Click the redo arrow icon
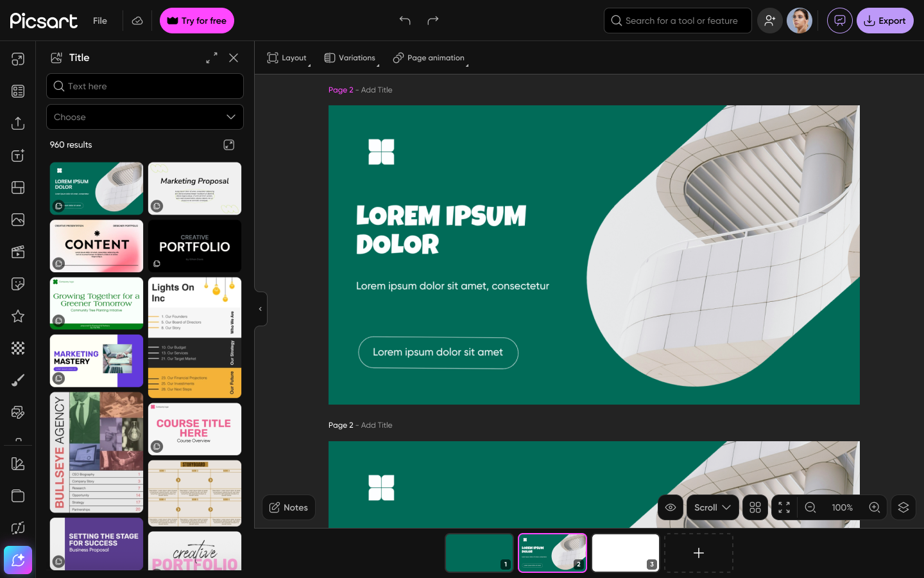 pyautogui.click(x=433, y=21)
